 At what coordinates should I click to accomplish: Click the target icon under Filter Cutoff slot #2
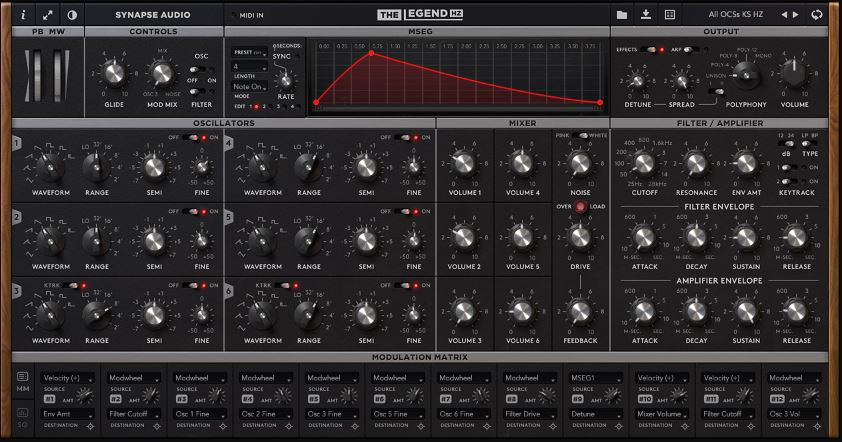[156, 426]
